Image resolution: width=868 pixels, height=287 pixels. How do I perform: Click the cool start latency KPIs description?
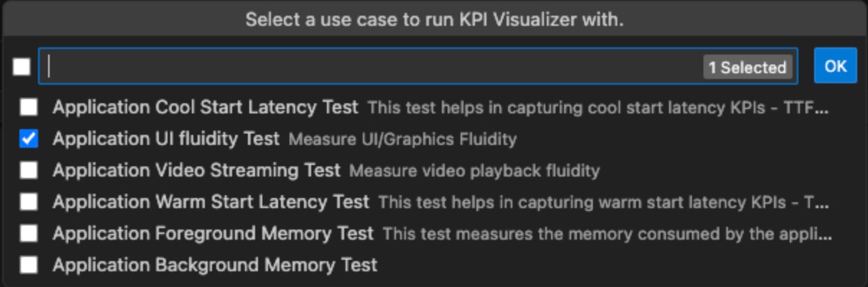tap(598, 108)
